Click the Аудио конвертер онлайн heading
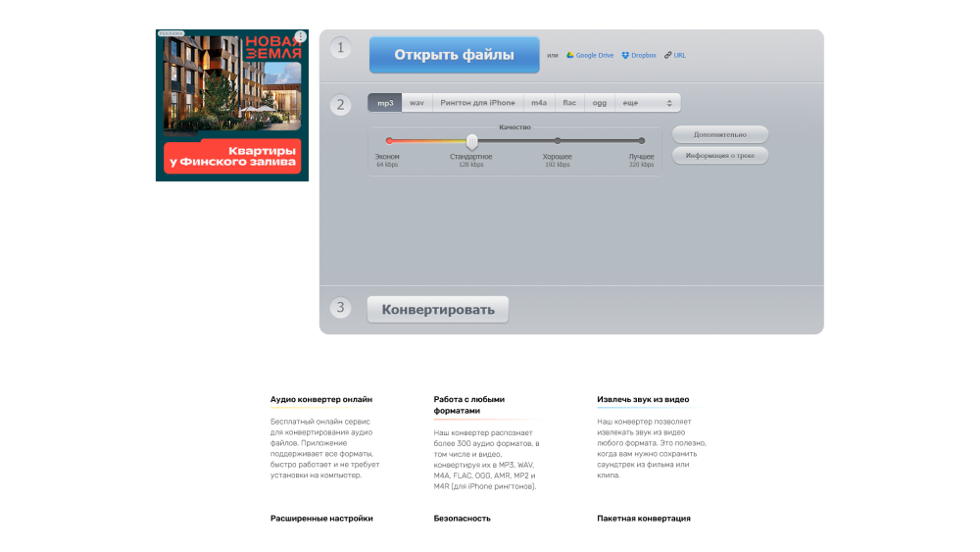The image size is (980, 552). pyautogui.click(x=321, y=399)
